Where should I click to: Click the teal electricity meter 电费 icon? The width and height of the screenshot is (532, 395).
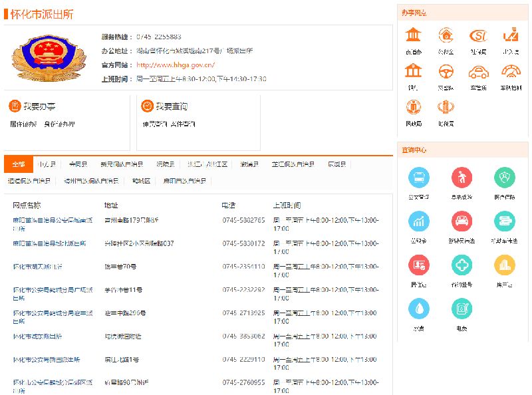click(462, 309)
